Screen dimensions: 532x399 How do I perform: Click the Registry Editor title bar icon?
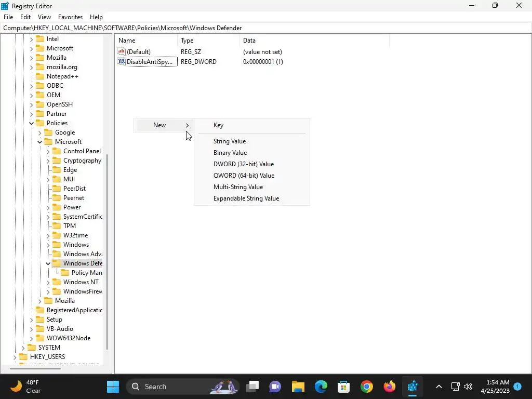[x=5, y=6]
